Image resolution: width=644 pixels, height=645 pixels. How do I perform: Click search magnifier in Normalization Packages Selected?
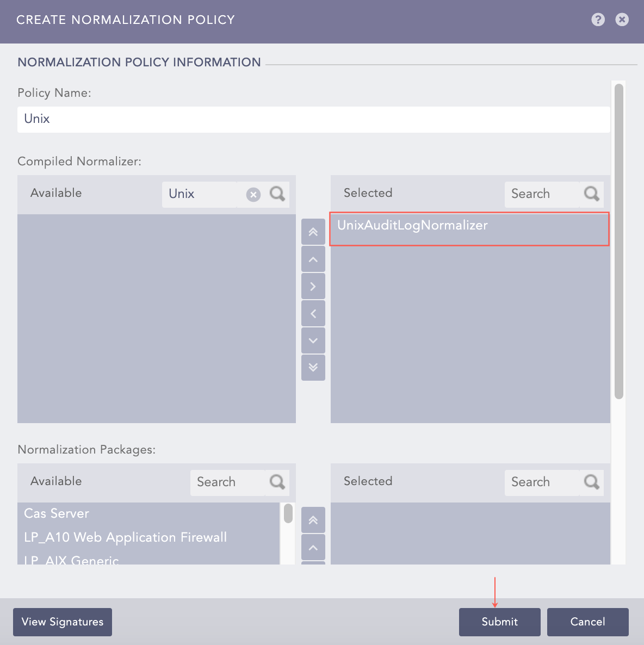[591, 482]
